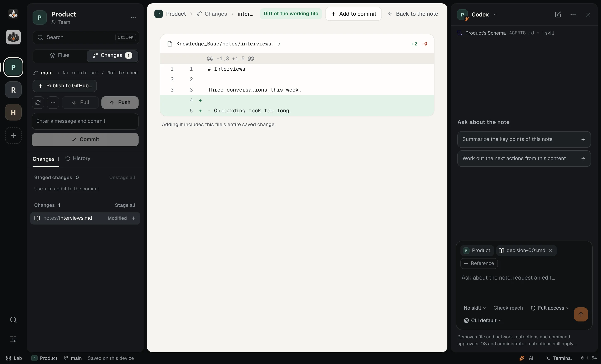Stage notes/interviews.md with plus icon

point(133,218)
